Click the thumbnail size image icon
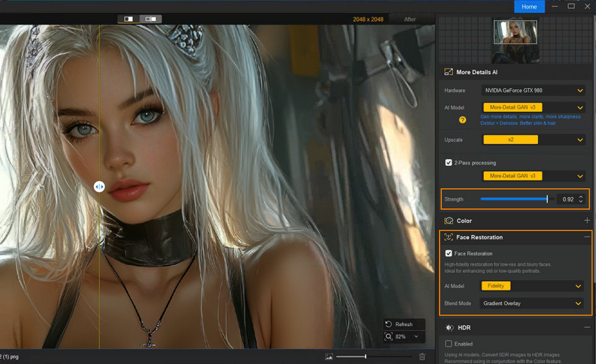596x364 pixels. pyautogui.click(x=329, y=356)
